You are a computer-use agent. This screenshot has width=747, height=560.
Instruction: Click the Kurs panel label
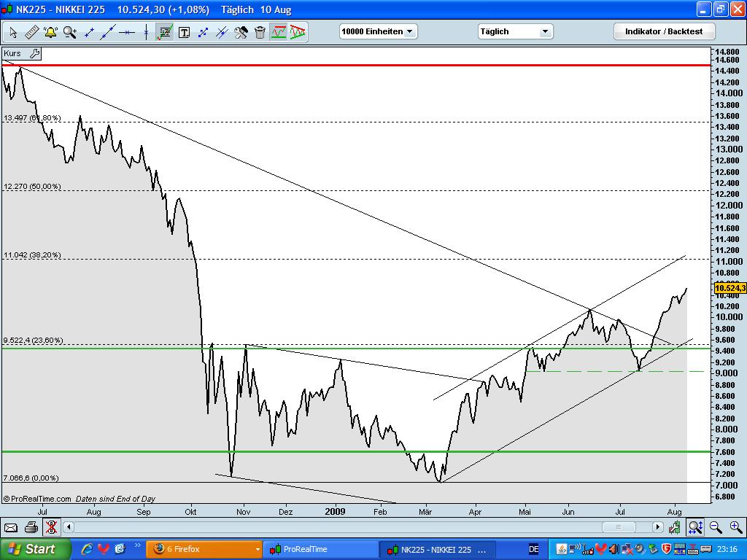(x=12, y=53)
